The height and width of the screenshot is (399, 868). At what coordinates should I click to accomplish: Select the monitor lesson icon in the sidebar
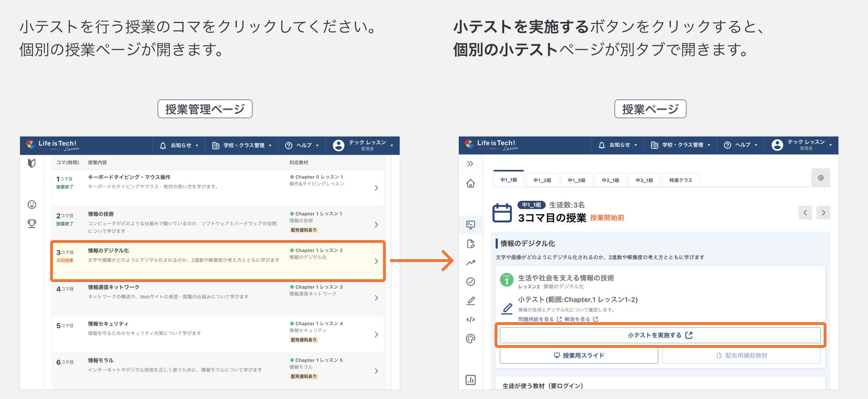[x=471, y=224]
